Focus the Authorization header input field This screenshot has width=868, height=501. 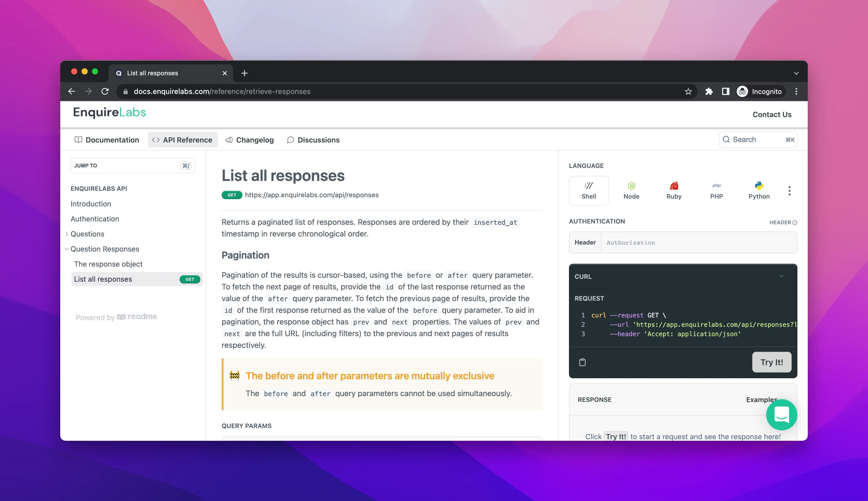[699, 242]
